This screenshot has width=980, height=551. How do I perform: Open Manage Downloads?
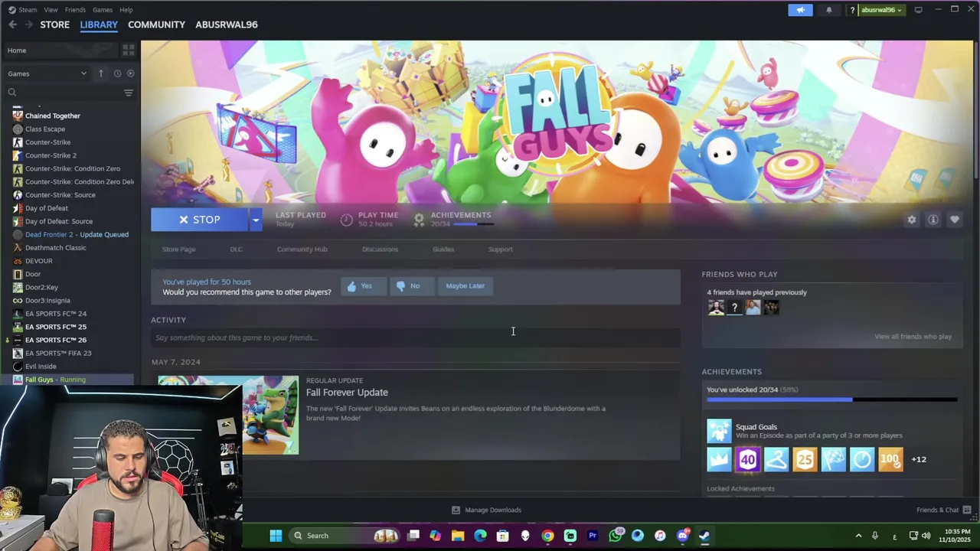click(486, 510)
